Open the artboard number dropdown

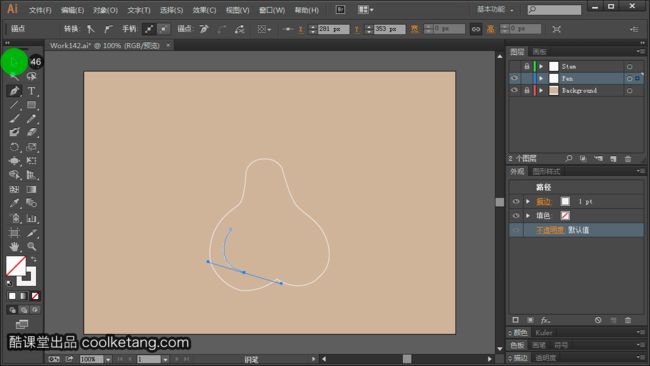click(x=165, y=359)
